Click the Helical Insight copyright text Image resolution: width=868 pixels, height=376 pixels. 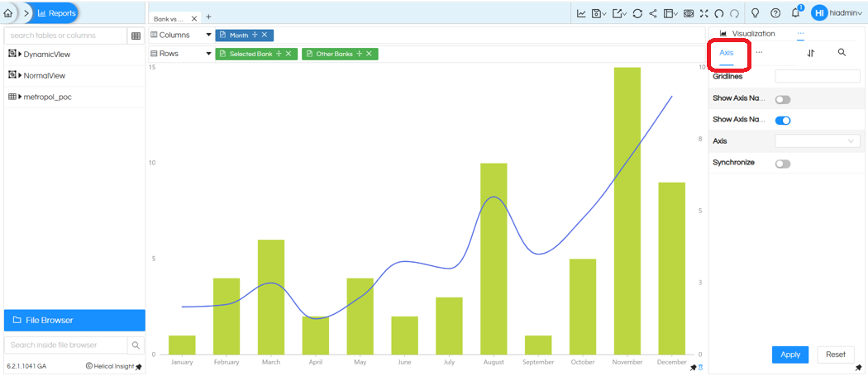pos(110,367)
